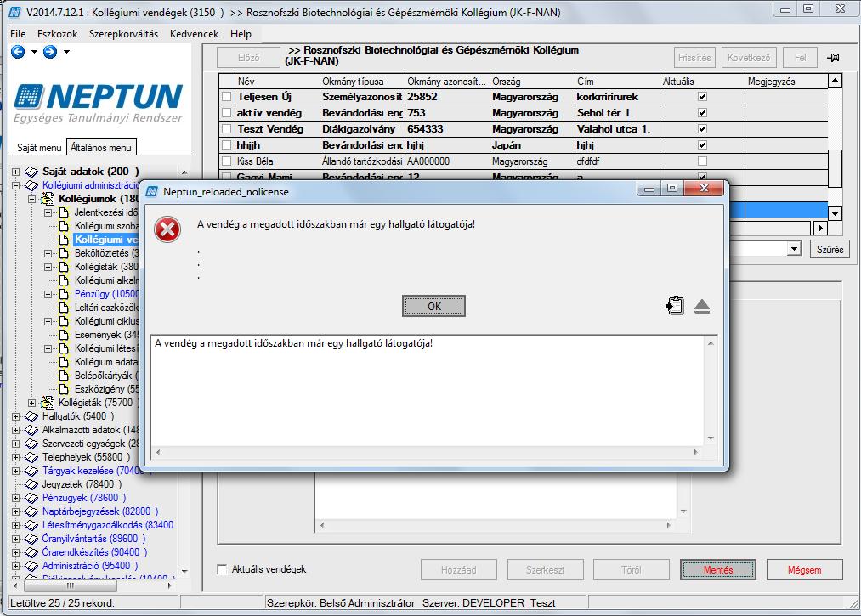
Task: Expand the Jelentkezési időszak tree node
Action: 48,212
